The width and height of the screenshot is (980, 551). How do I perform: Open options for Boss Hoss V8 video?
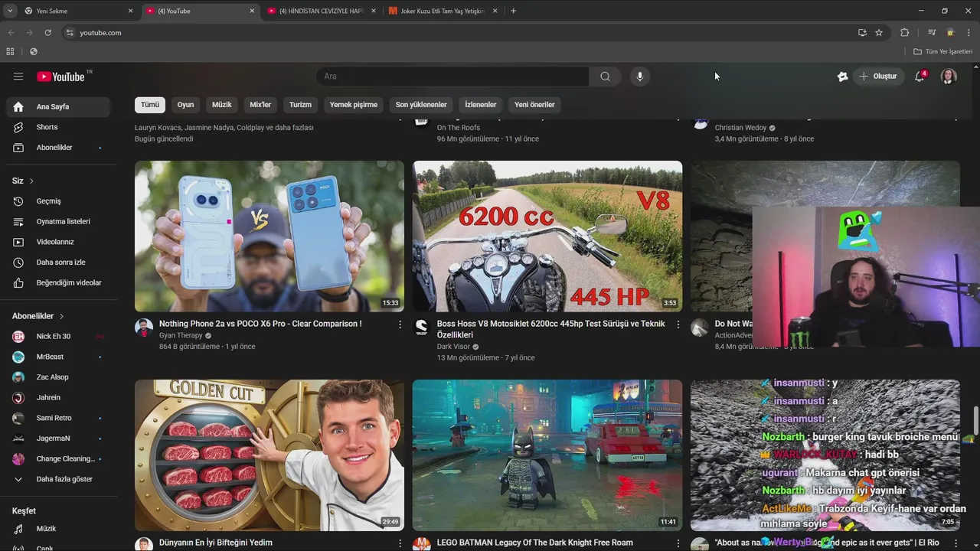coord(678,324)
